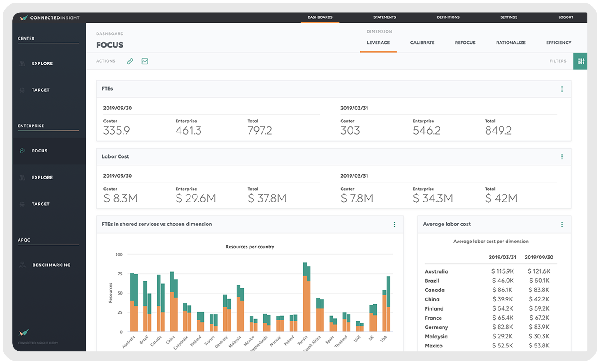600x364 pixels.
Task: Click the chart icon in the Actions bar
Action: 145,61
